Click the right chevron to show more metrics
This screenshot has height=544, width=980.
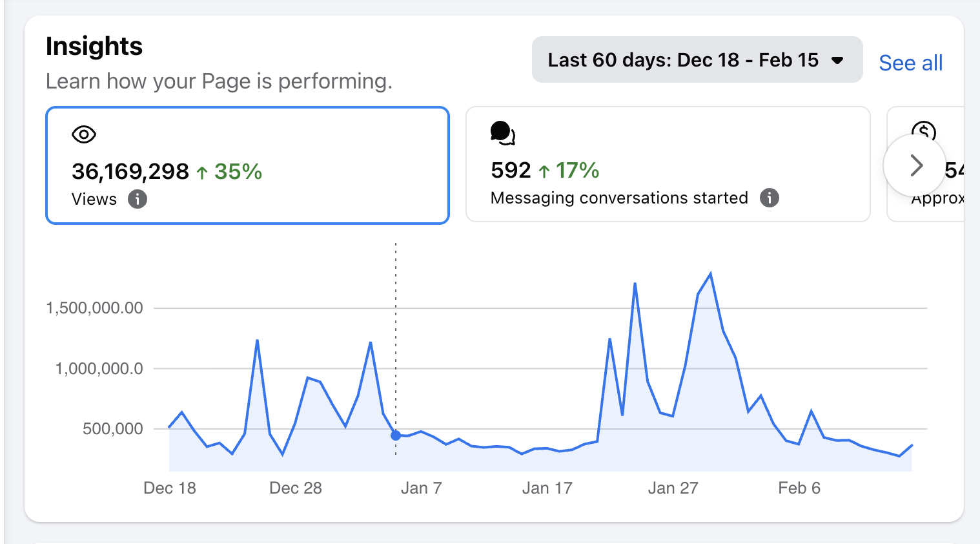(915, 165)
